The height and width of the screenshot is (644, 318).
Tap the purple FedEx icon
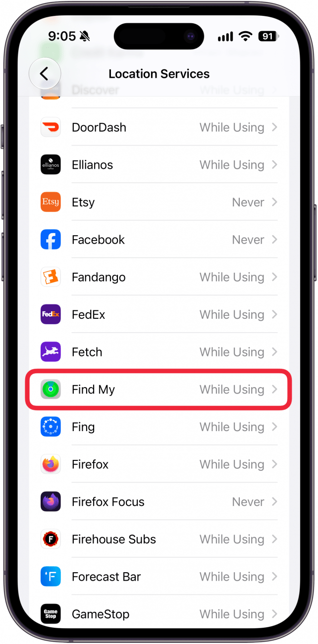coord(51,314)
